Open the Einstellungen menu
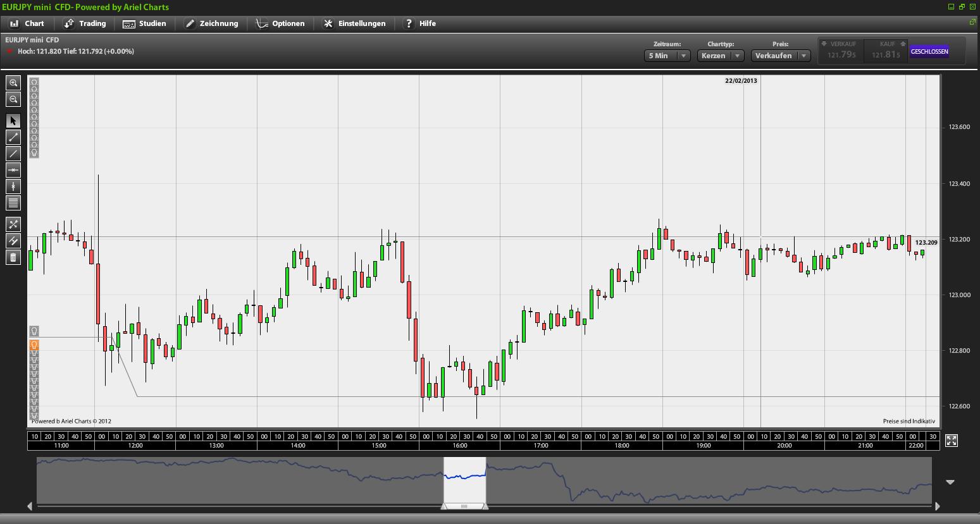Viewport: 980px width, 524px height. point(354,23)
